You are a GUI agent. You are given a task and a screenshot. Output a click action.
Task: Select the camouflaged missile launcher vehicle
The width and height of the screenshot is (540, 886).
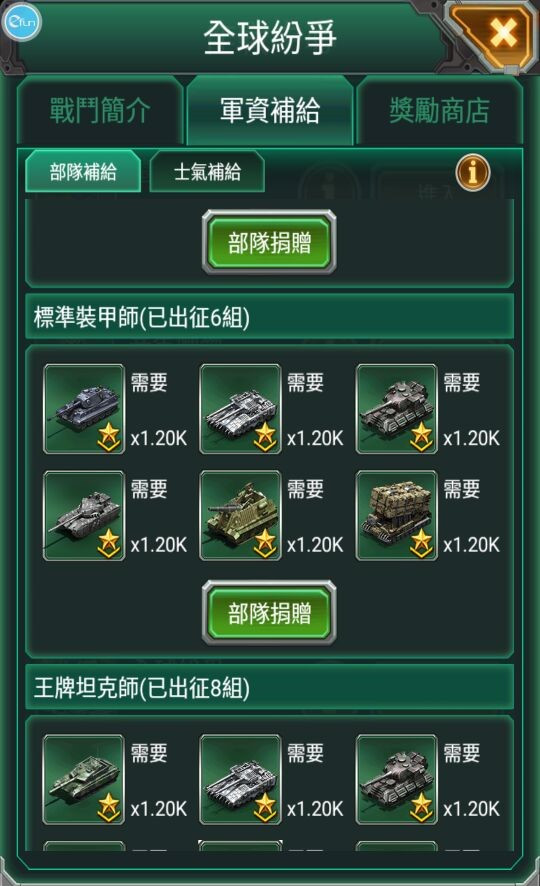click(x=397, y=515)
